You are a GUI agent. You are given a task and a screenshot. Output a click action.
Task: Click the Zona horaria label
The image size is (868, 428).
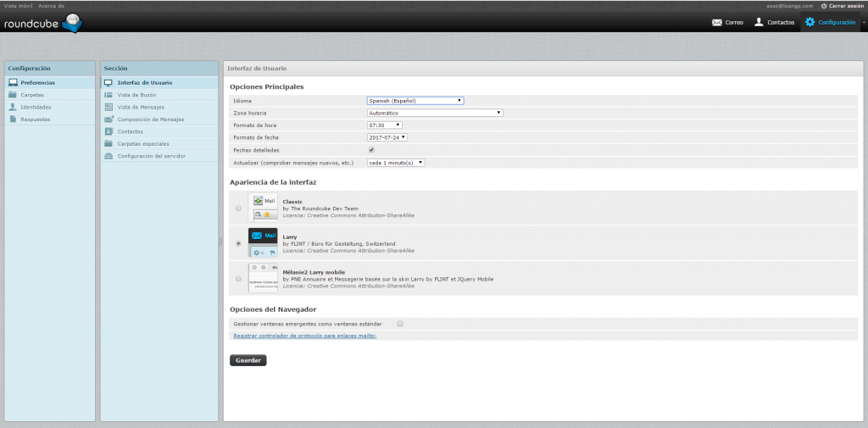click(x=250, y=113)
